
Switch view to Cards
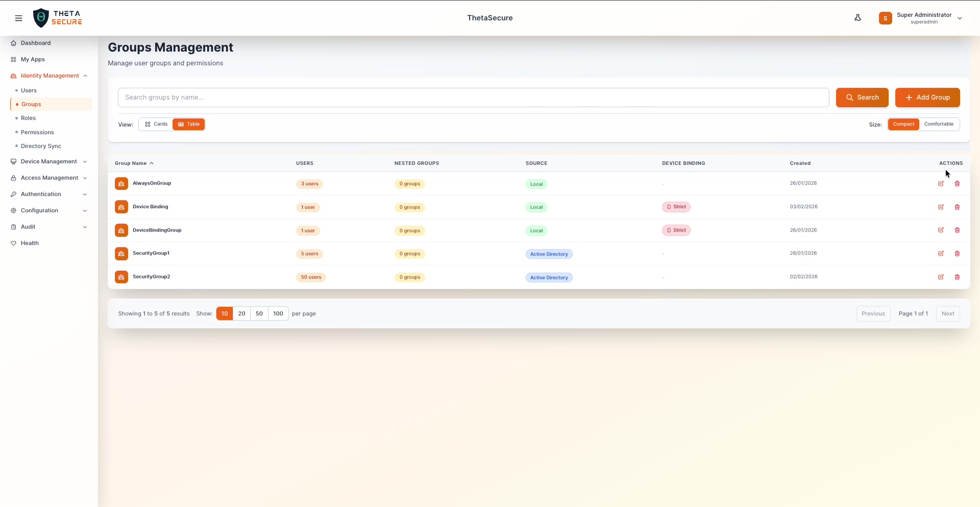tap(156, 124)
